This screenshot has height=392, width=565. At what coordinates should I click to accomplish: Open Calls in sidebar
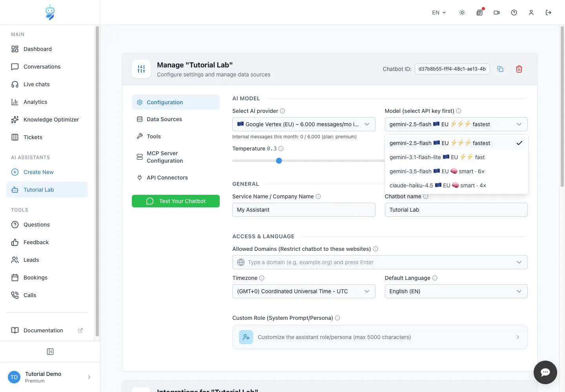(x=47, y=295)
